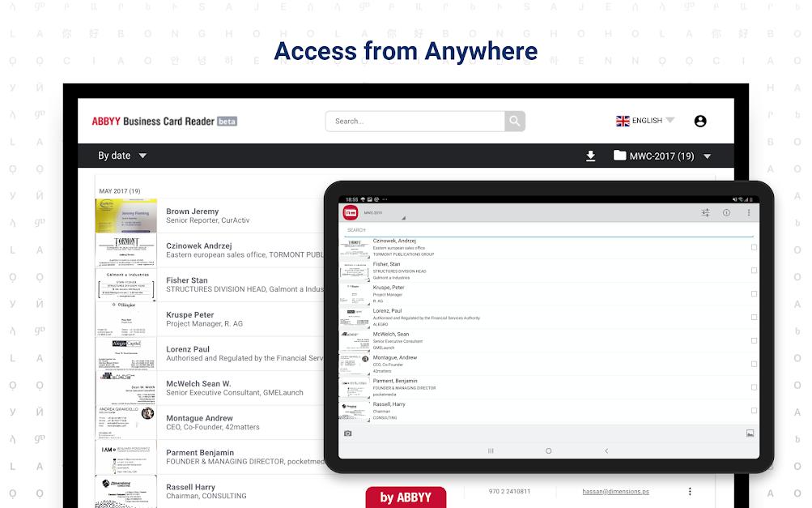Viewport: 812px width, 508px height.
Task: Check the Montague, Andrew checkbox on tablet
Action: coord(754,364)
